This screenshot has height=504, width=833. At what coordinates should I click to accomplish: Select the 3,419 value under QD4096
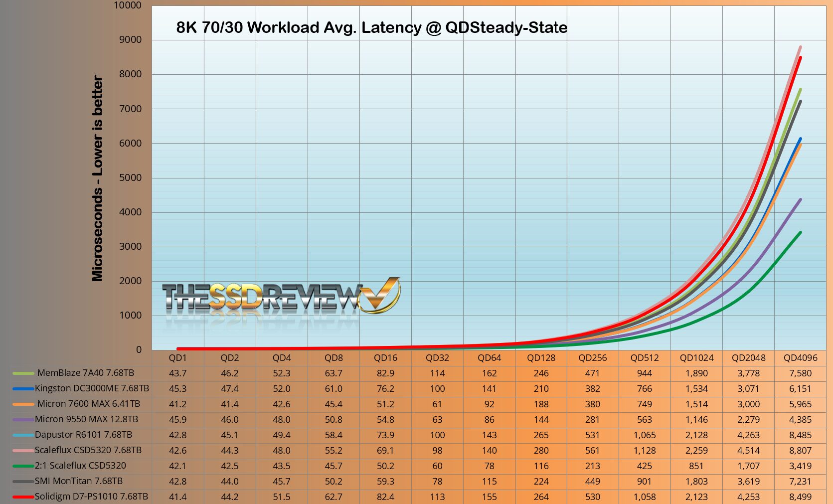tap(800, 466)
